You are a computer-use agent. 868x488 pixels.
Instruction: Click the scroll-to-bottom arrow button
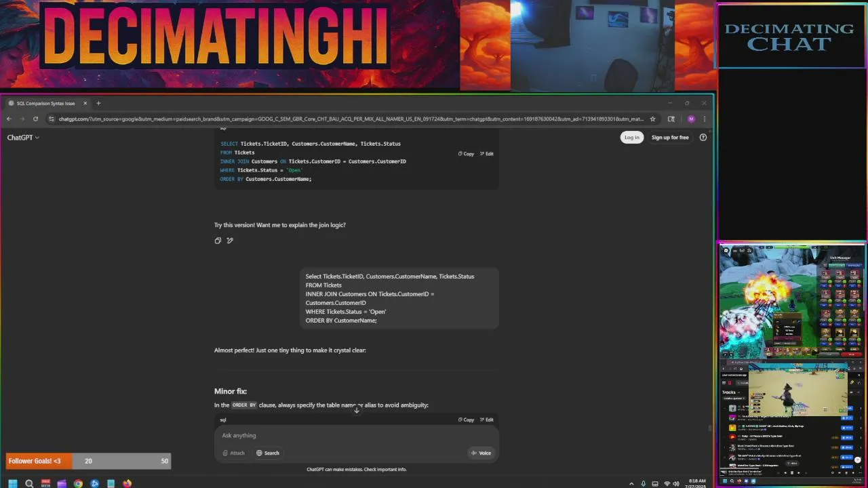click(x=357, y=410)
